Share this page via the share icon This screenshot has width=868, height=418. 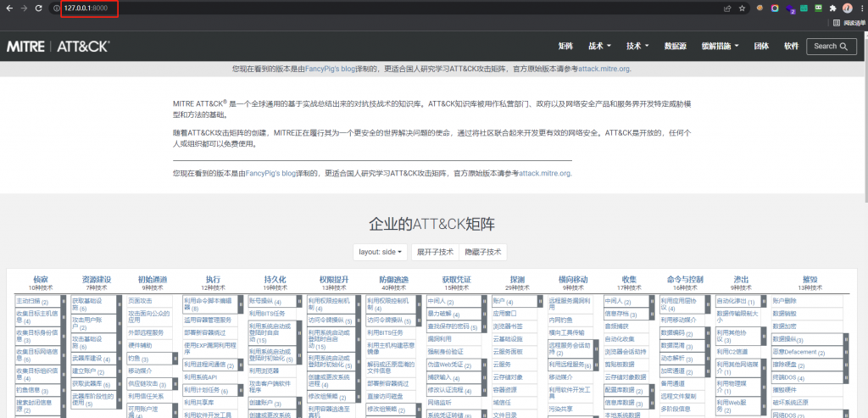point(728,8)
